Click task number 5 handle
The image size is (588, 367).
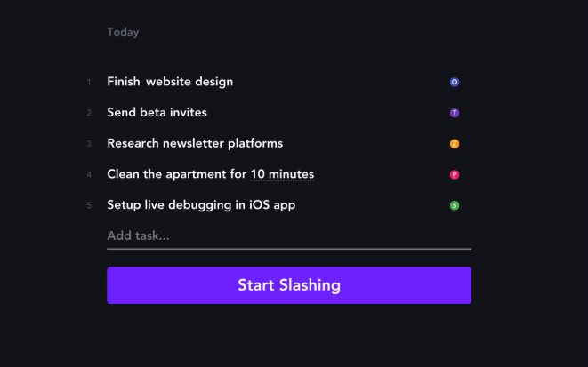pos(89,205)
